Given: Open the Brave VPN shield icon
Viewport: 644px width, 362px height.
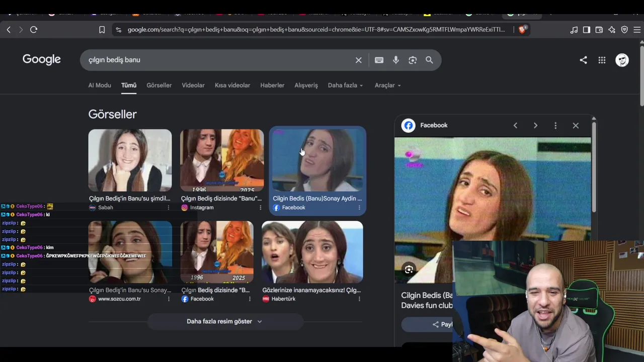Looking at the screenshot, I should coord(624,30).
